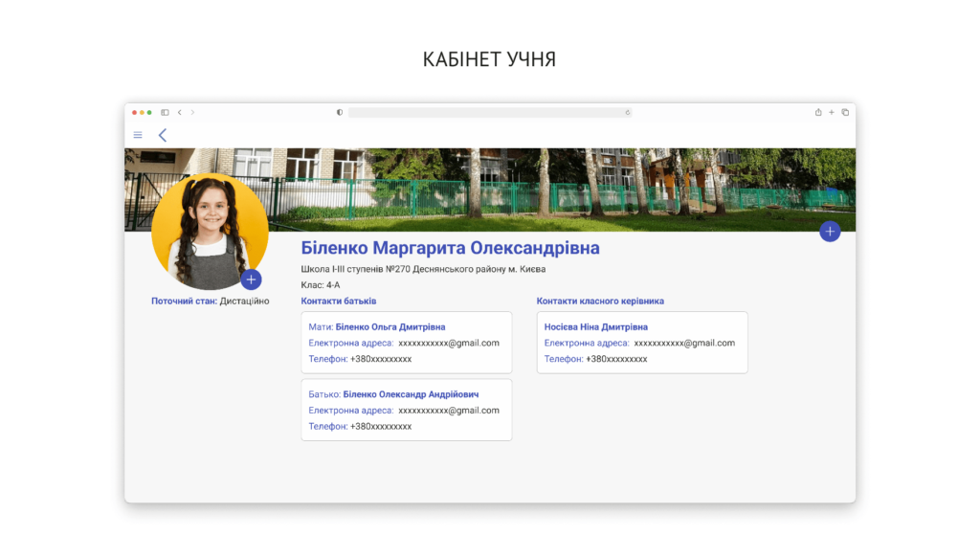Click the privacy shield icon
The width and height of the screenshot is (980, 558).
pos(340,113)
